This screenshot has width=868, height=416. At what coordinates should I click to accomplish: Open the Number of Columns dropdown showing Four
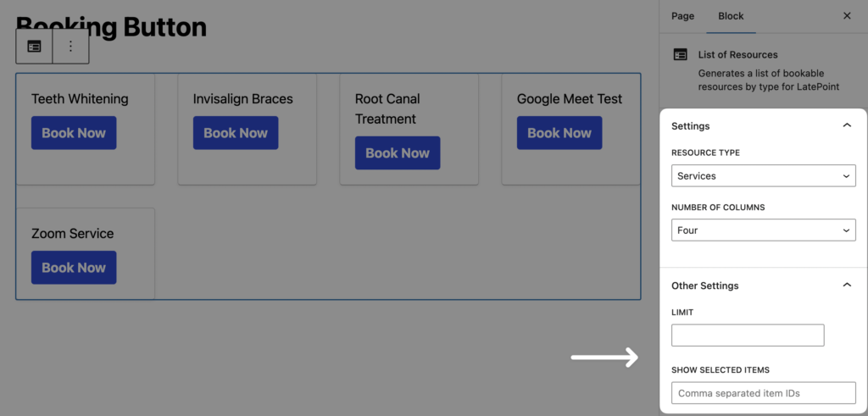(x=763, y=230)
